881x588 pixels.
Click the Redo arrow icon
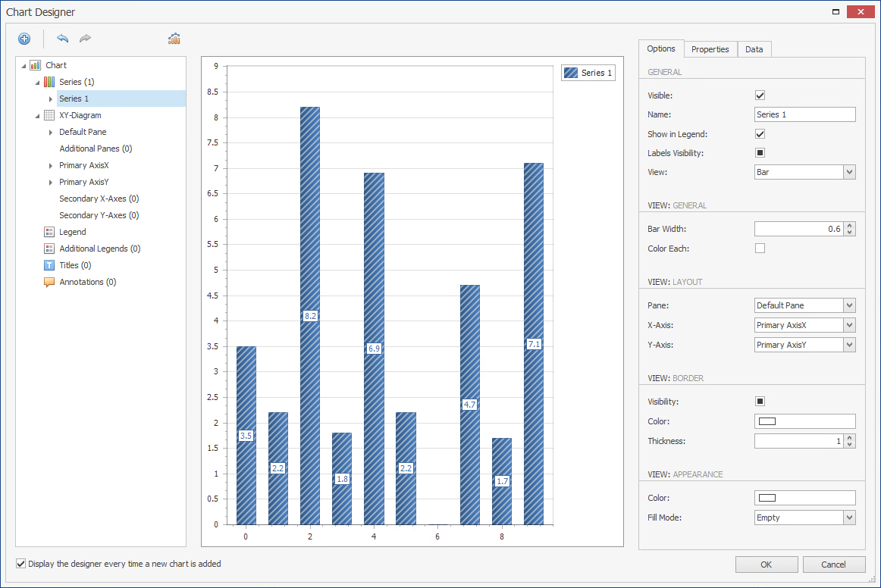click(85, 39)
